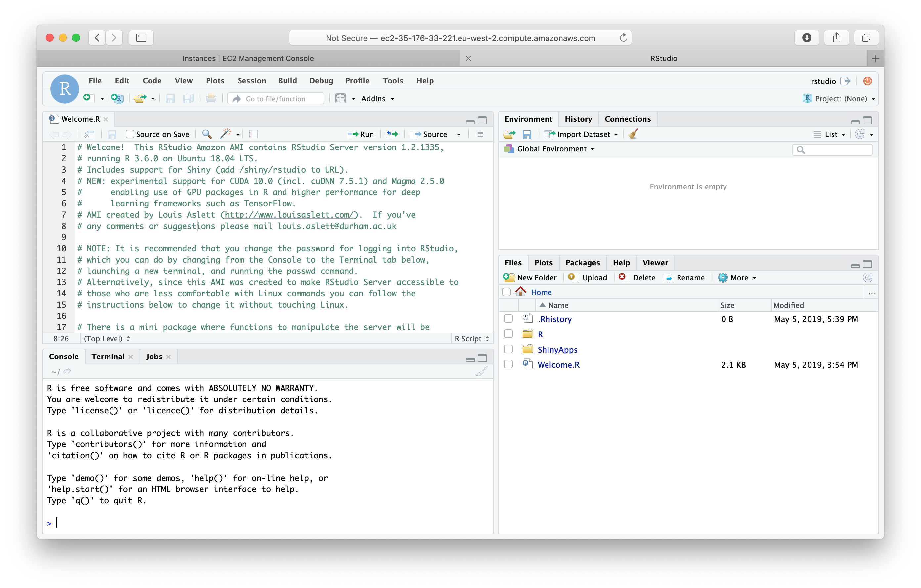
Task: Click the Print document icon
Action: (211, 98)
